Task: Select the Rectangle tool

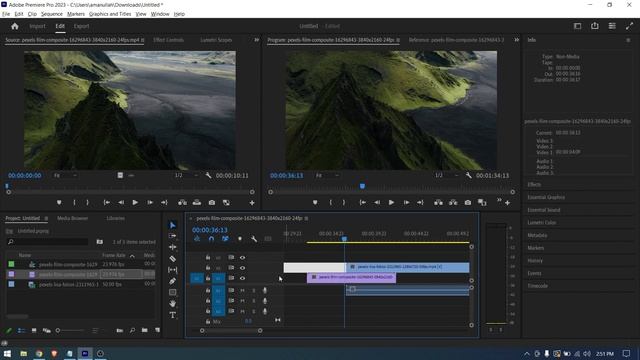Action: tap(172, 292)
